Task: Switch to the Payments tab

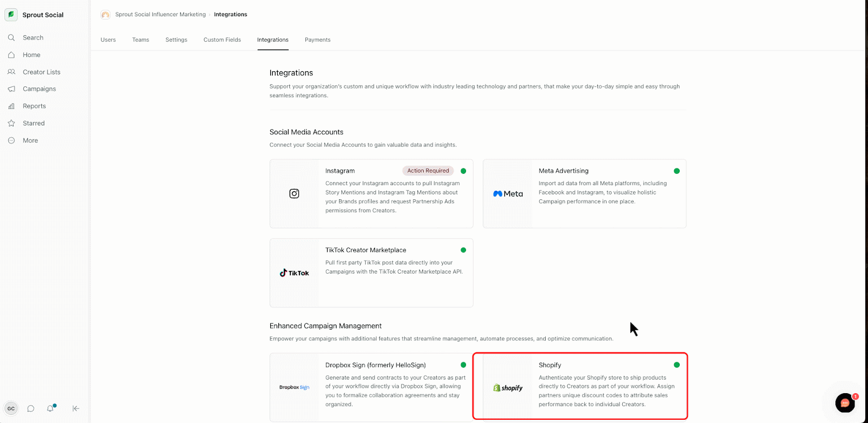Action: [317, 40]
